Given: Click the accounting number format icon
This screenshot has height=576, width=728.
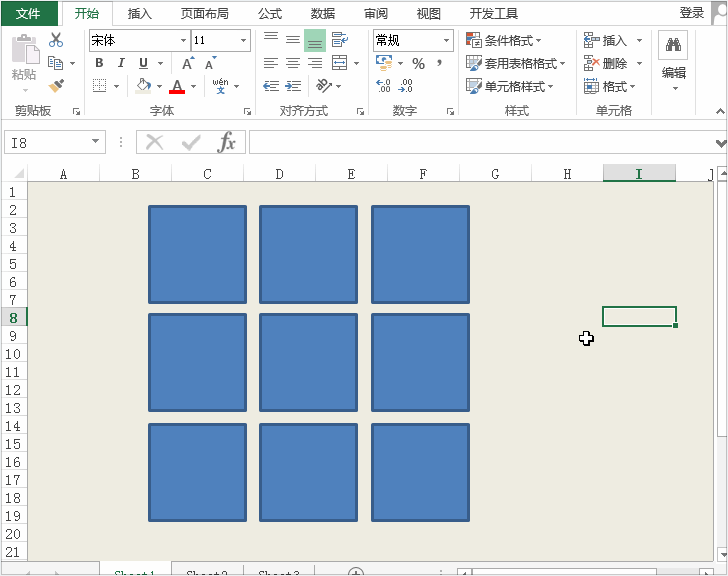Looking at the screenshot, I should (x=384, y=63).
